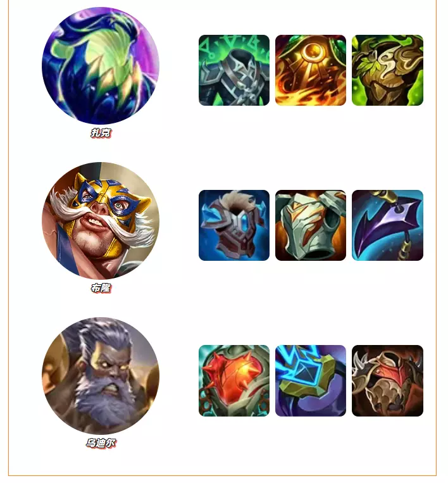This screenshot has width=448, height=483.
Task: Click the red spiked thornmail armor icon
Action: (387, 380)
